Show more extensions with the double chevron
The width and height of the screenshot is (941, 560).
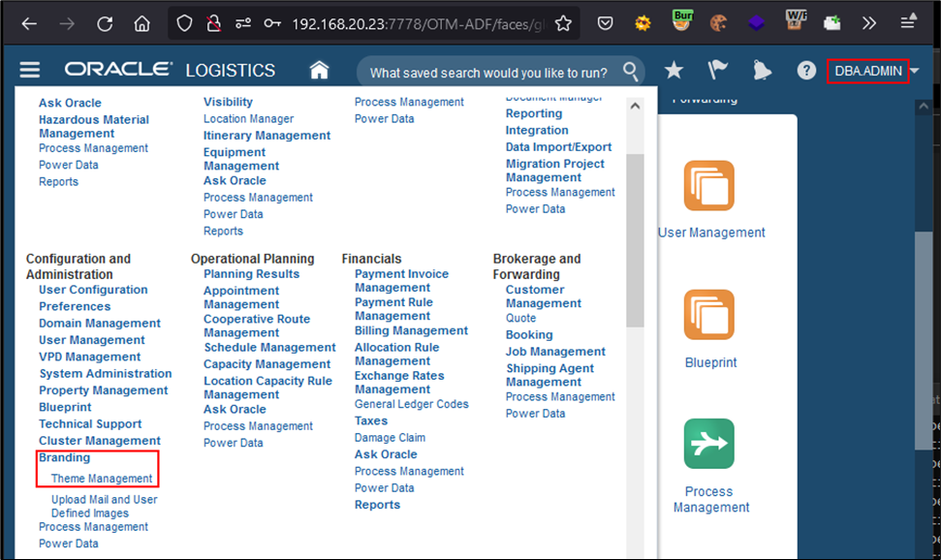(869, 24)
